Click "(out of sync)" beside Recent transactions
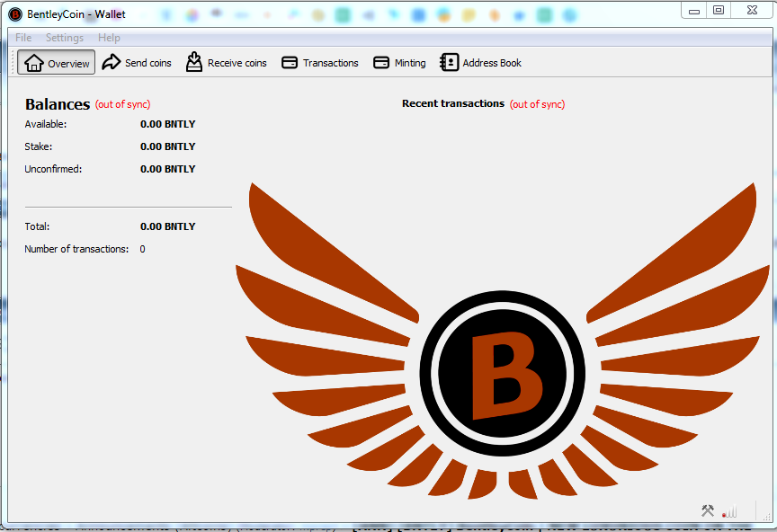The height and width of the screenshot is (532, 777). (537, 104)
